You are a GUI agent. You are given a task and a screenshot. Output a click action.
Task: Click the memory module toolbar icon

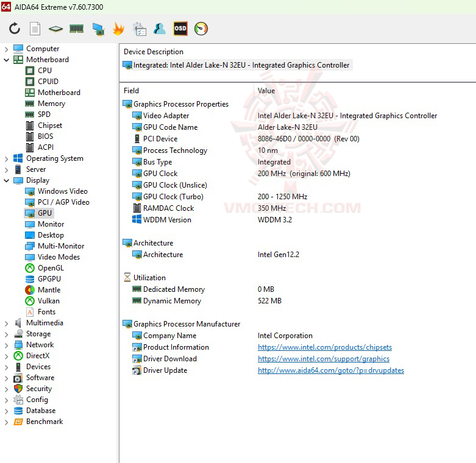[77, 29]
